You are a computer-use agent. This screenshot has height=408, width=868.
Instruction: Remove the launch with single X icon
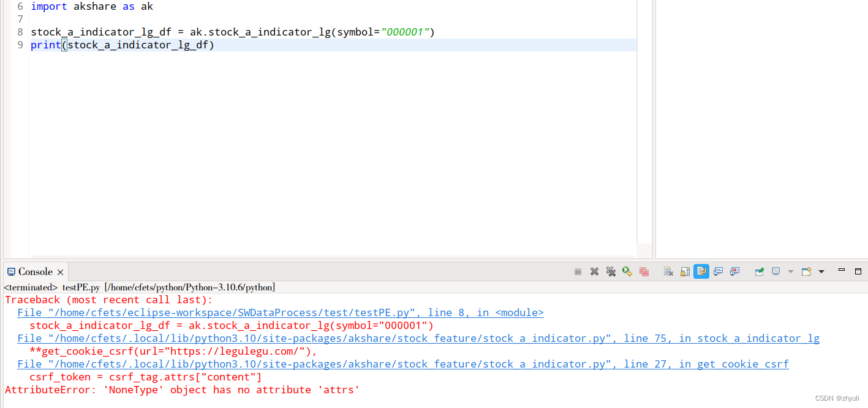(594, 271)
